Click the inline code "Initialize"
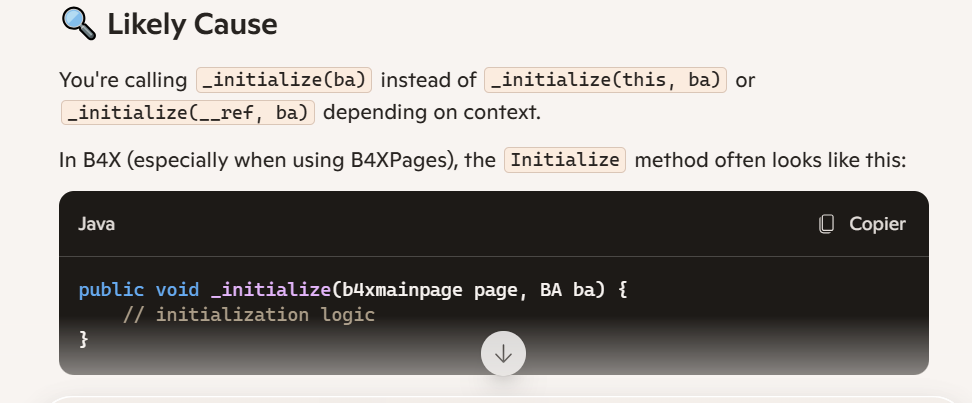972x403 pixels. (x=565, y=160)
